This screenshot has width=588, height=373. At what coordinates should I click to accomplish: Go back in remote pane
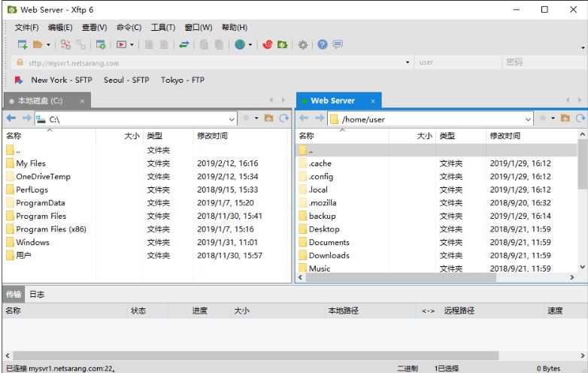304,118
